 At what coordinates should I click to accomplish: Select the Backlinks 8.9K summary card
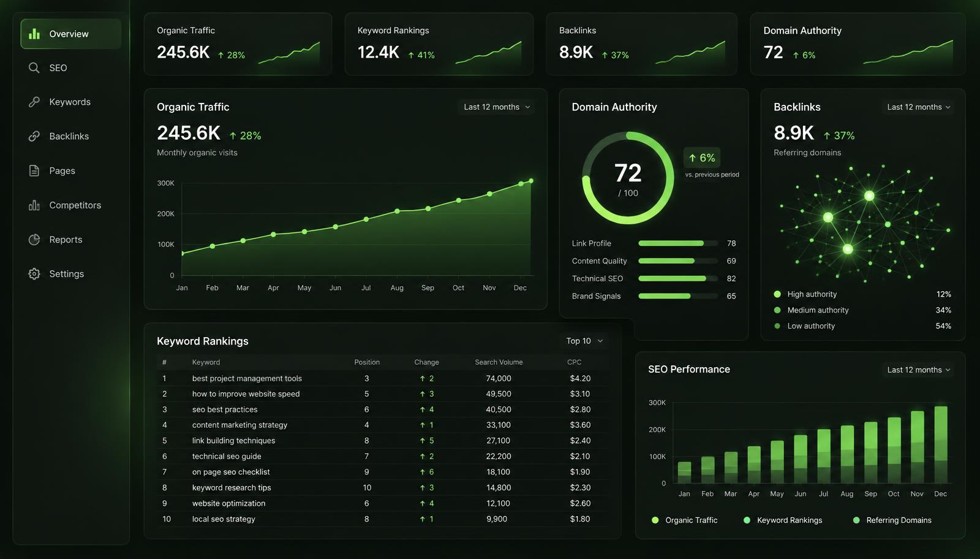(x=641, y=44)
